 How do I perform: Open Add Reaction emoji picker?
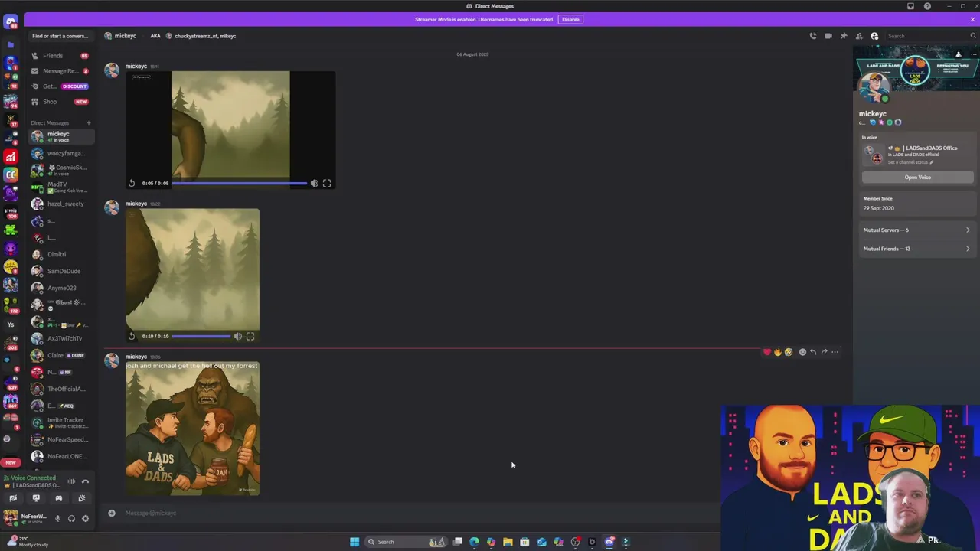coord(802,352)
